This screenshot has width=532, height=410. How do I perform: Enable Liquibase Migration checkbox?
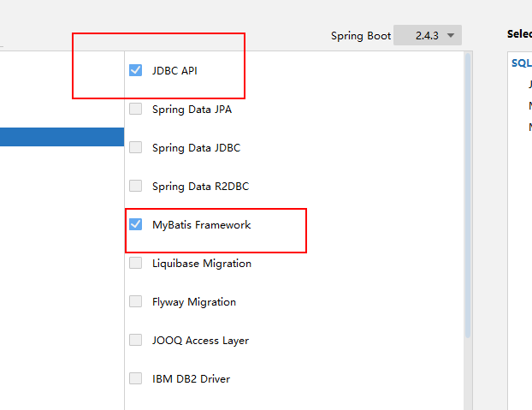tap(135, 263)
